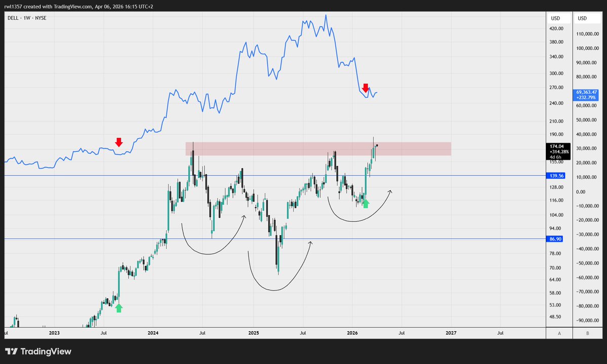
Task: Click the 100,000.00 value on scale B
Action: click(x=587, y=49)
